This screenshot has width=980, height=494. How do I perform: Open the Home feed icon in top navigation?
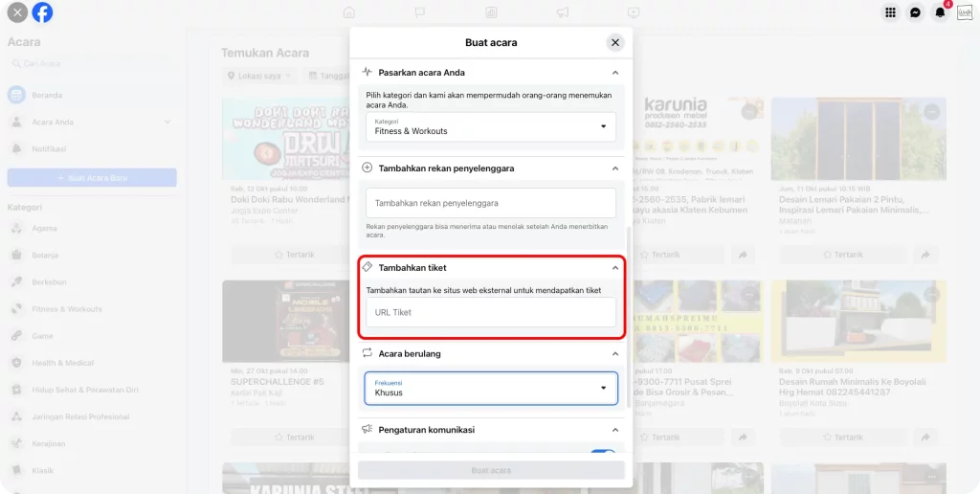pyautogui.click(x=348, y=12)
